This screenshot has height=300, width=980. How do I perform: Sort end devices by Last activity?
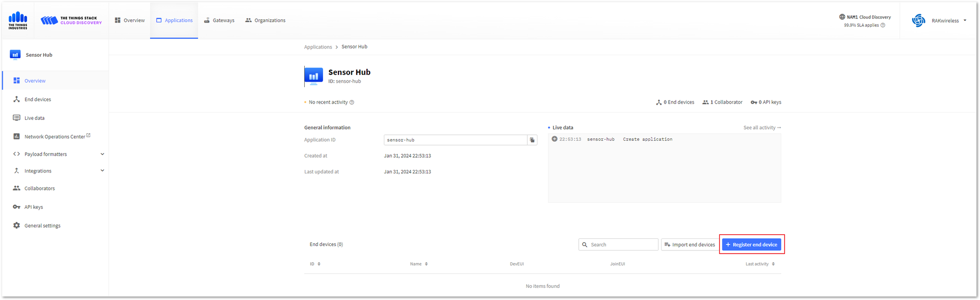coord(760,264)
